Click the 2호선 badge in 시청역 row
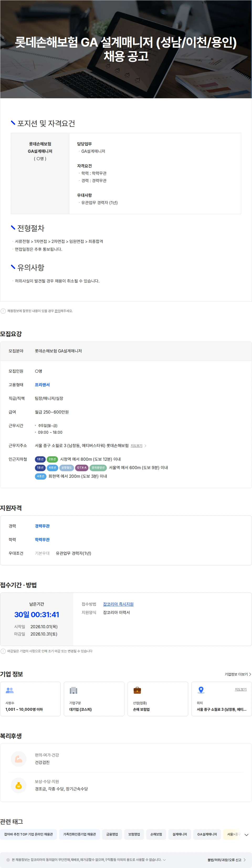Viewport: 252px width, 868px height. (52, 459)
